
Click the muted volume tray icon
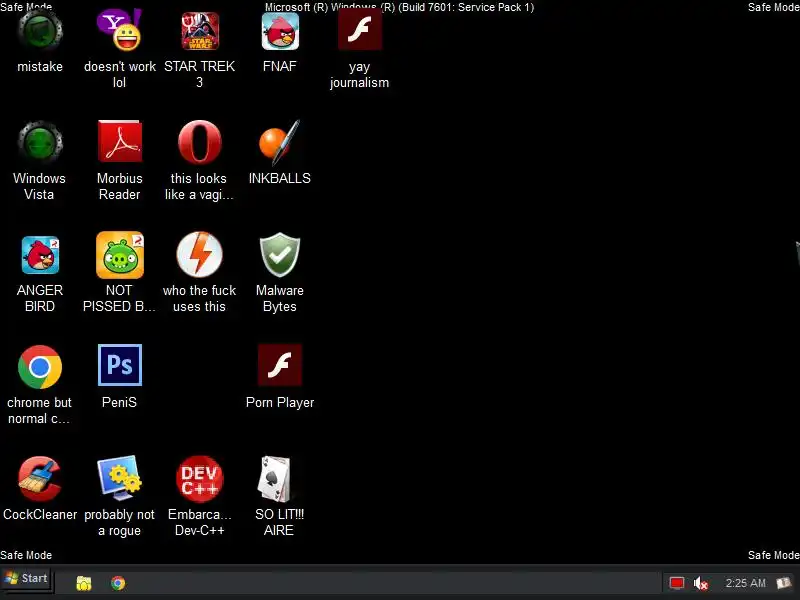pyautogui.click(x=701, y=583)
